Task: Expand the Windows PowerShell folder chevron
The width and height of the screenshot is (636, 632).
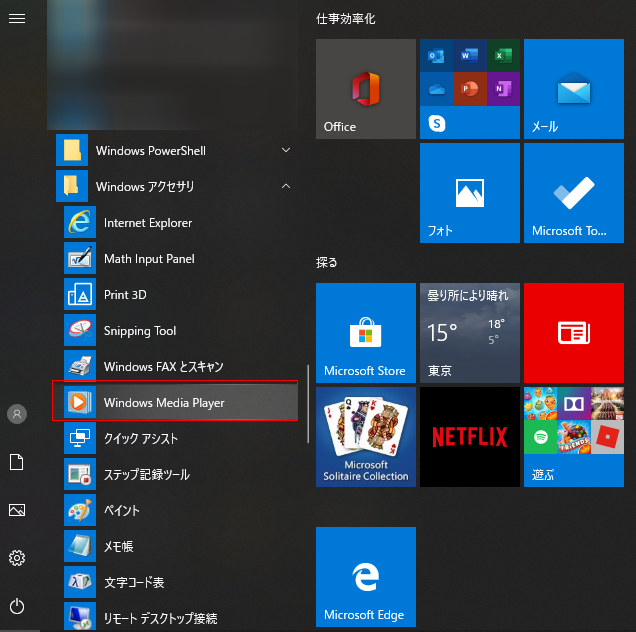Action: pos(286,150)
